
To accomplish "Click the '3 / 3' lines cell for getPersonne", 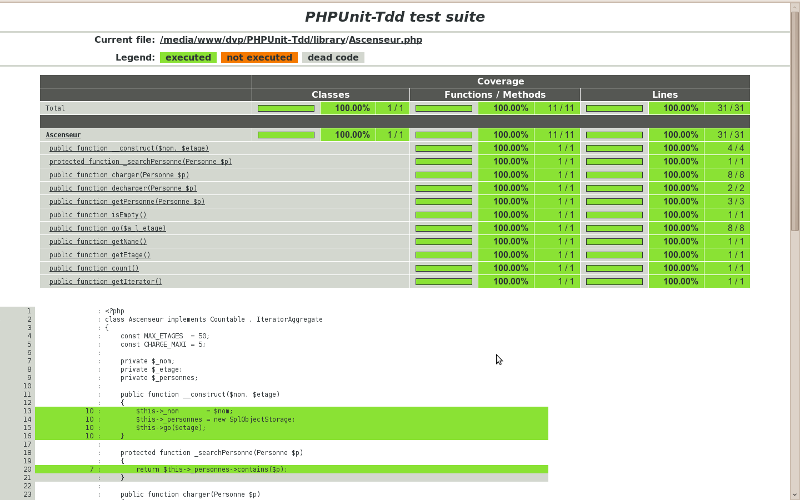I will pos(727,202).
